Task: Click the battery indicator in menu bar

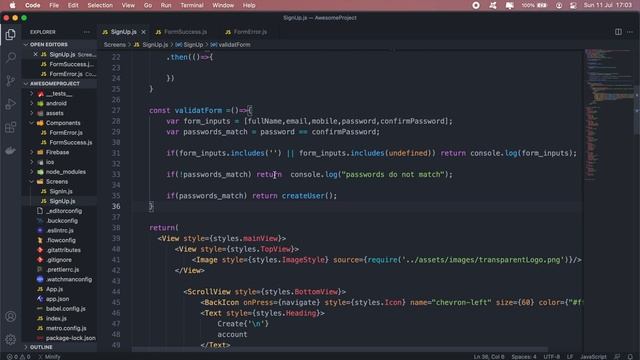Action: [x=534, y=5]
